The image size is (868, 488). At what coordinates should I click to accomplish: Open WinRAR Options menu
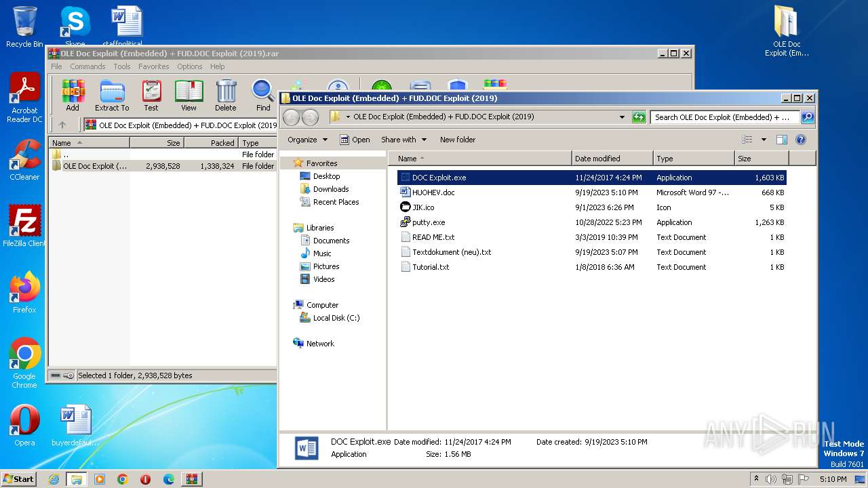[190, 66]
